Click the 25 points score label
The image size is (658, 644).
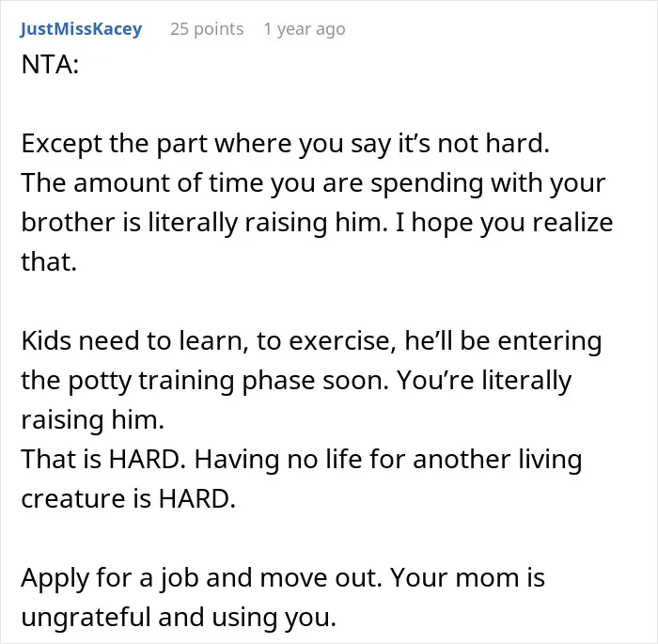point(207,29)
